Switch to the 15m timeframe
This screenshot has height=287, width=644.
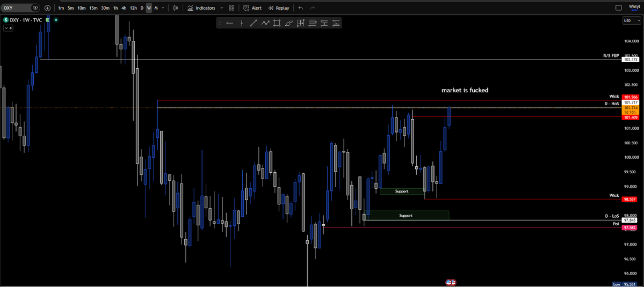coord(93,8)
